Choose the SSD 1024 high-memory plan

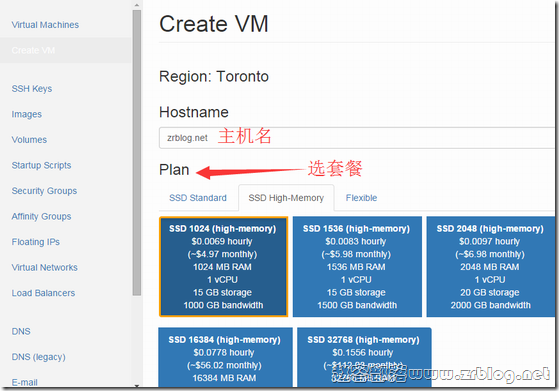pos(223,267)
